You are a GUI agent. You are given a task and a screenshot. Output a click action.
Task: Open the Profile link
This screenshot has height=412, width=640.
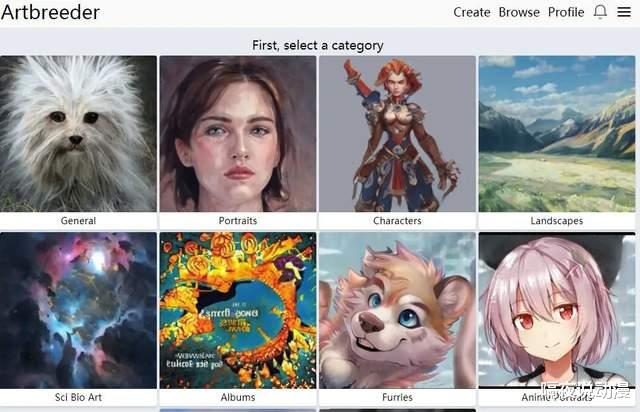pos(566,12)
